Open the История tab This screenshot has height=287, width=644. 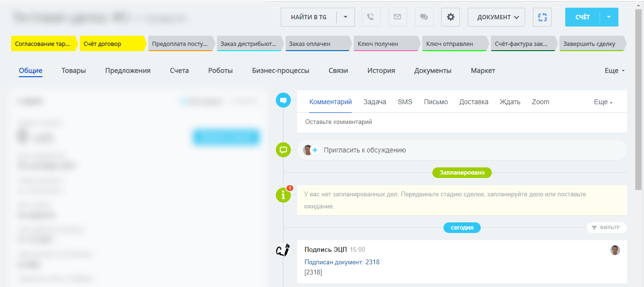(381, 70)
